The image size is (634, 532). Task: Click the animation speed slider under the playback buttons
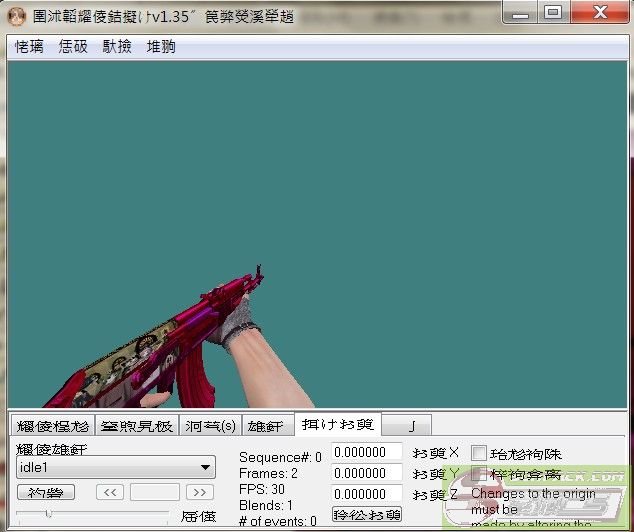(92, 514)
